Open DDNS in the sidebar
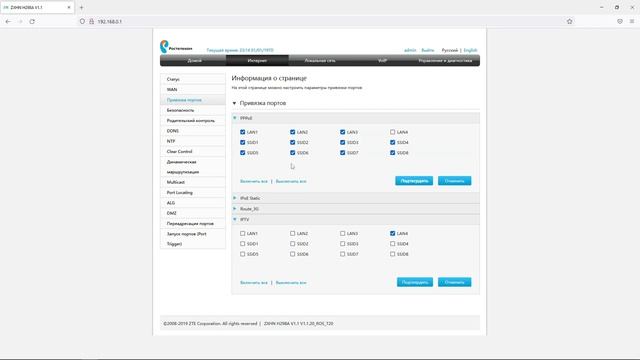The height and width of the screenshot is (360, 640). [193, 131]
